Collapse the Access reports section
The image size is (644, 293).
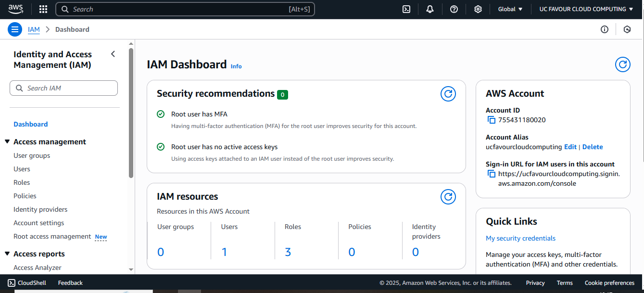click(x=7, y=254)
